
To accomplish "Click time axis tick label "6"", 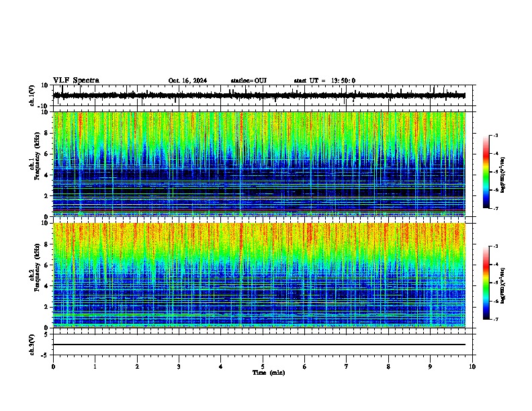I will point(305,367).
